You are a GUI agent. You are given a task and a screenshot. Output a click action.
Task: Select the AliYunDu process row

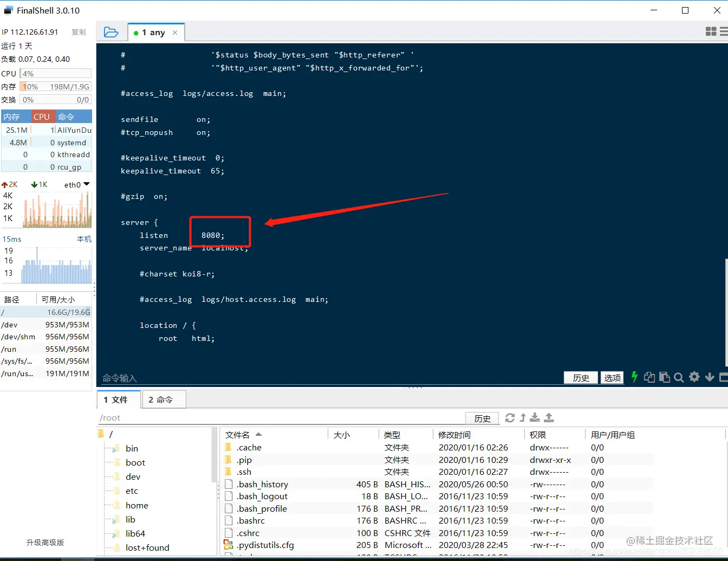click(47, 130)
